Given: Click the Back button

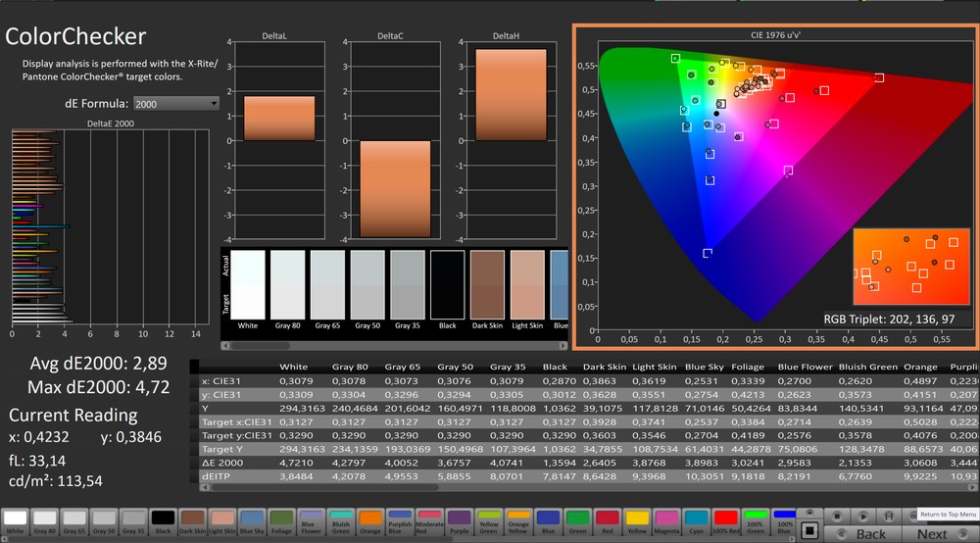Looking at the screenshot, I should 862,533.
